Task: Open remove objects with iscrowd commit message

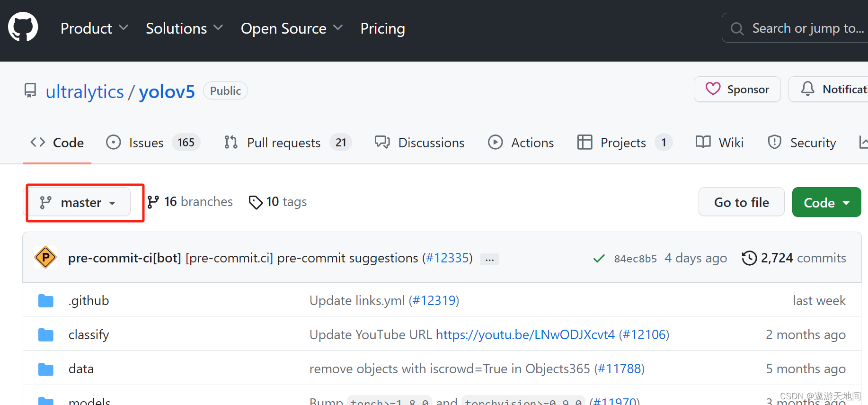Action: (x=450, y=369)
